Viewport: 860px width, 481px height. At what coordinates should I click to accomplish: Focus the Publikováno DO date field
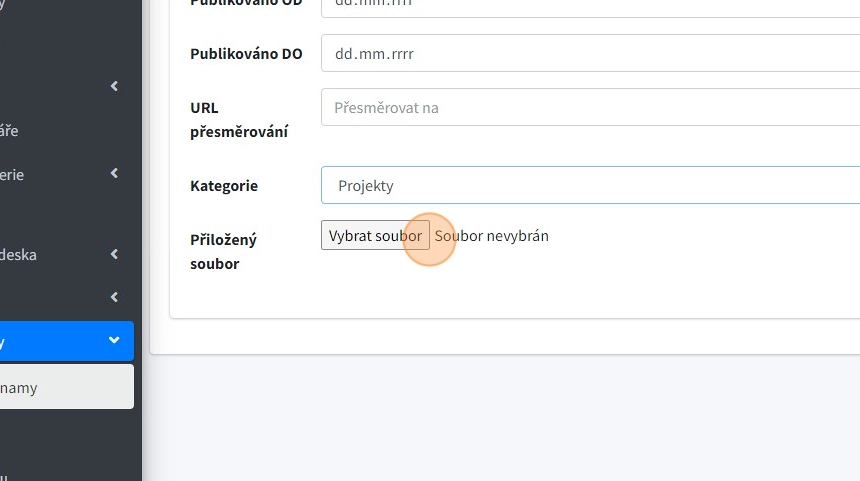tap(590, 54)
